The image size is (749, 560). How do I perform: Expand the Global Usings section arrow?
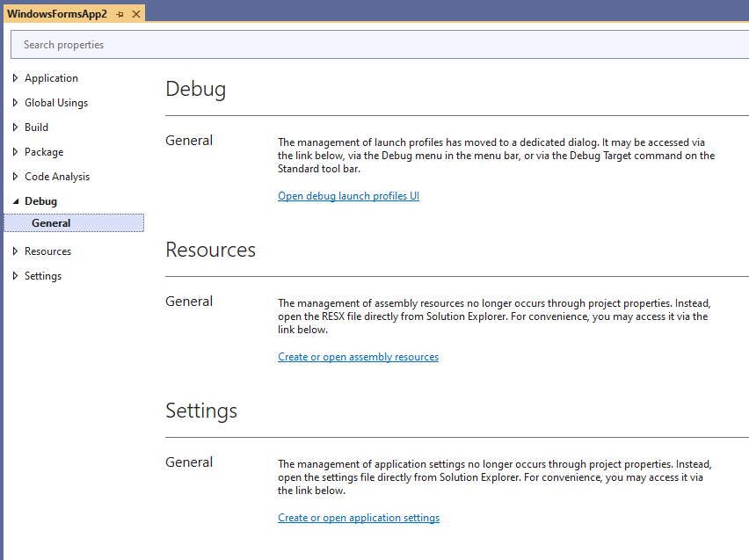(x=15, y=103)
